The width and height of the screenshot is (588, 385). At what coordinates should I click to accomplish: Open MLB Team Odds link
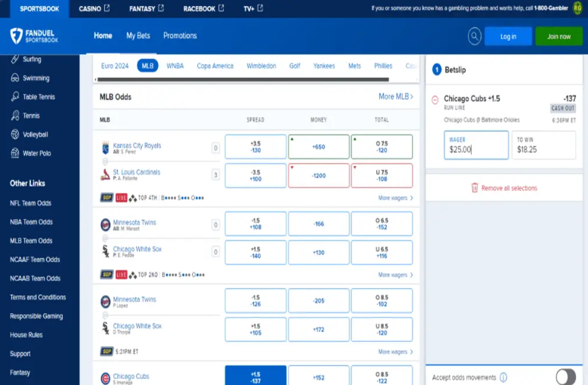31,241
